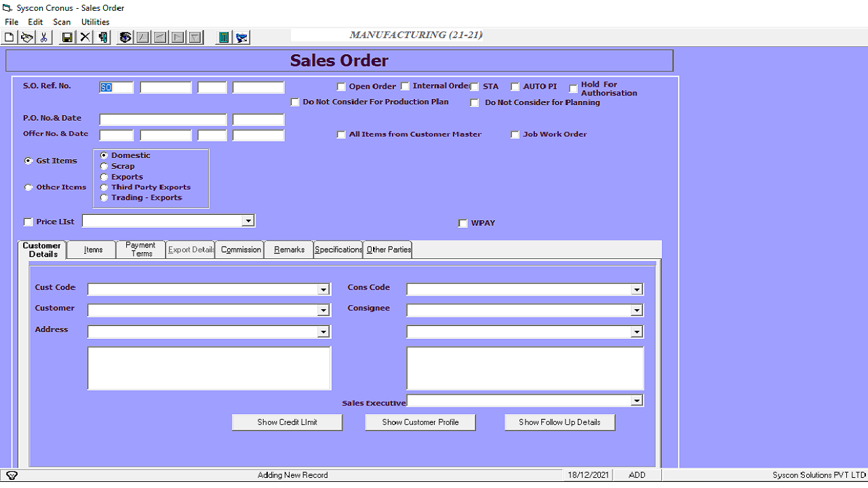Go to the Remarks tab
The height and width of the screenshot is (488, 868).
click(x=290, y=249)
